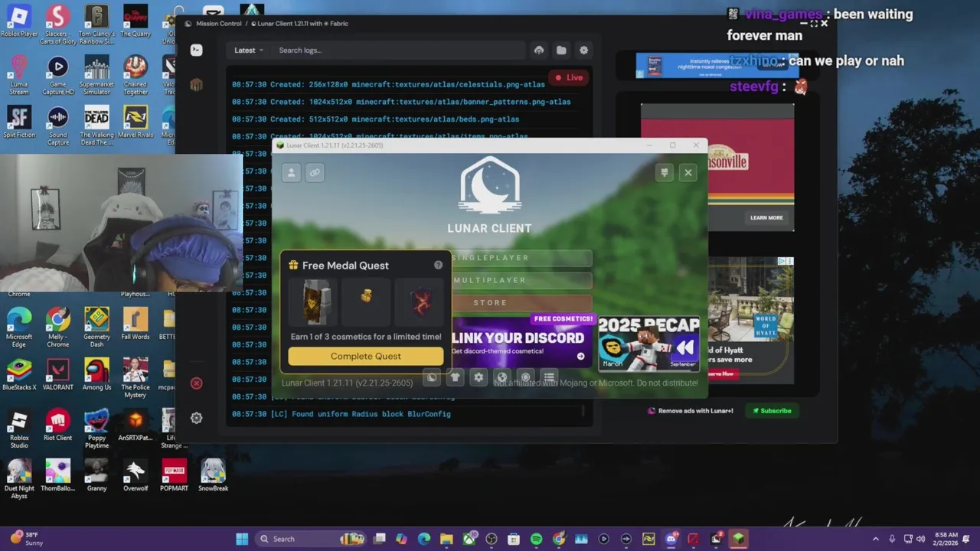The width and height of the screenshot is (980, 551).
Task: Open Poppy Playtime desktop icon
Action: tap(96, 429)
